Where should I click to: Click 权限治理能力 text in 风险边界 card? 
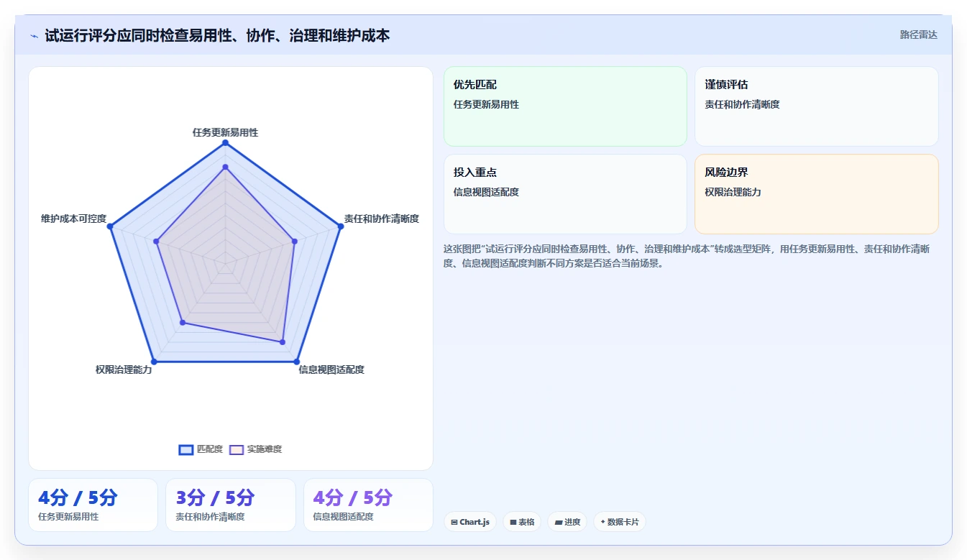pos(733,192)
